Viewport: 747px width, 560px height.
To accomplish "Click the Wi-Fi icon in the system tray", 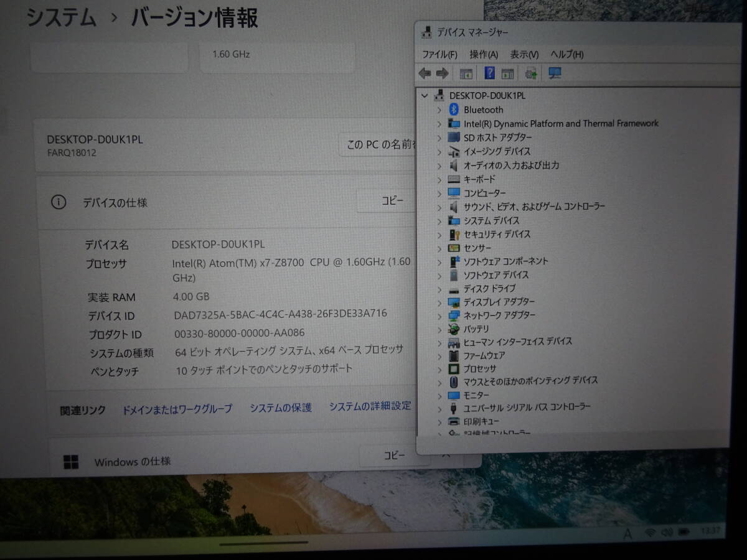I will (651, 533).
